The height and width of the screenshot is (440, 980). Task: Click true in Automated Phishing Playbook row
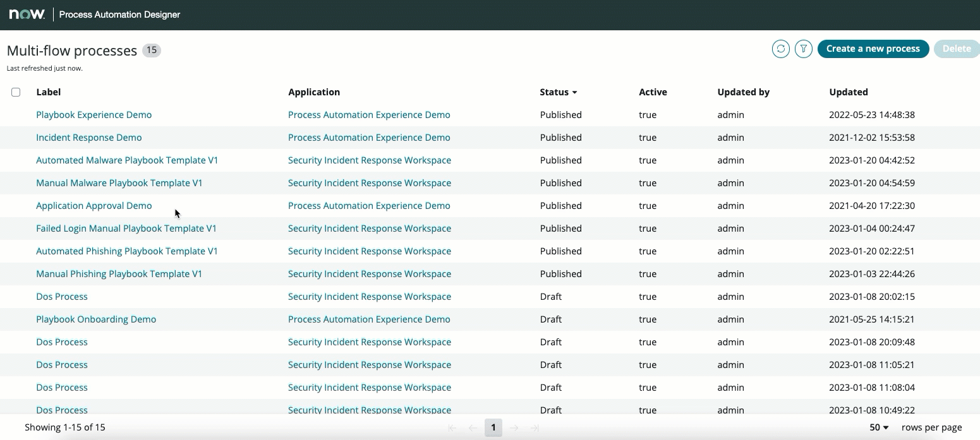648,251
